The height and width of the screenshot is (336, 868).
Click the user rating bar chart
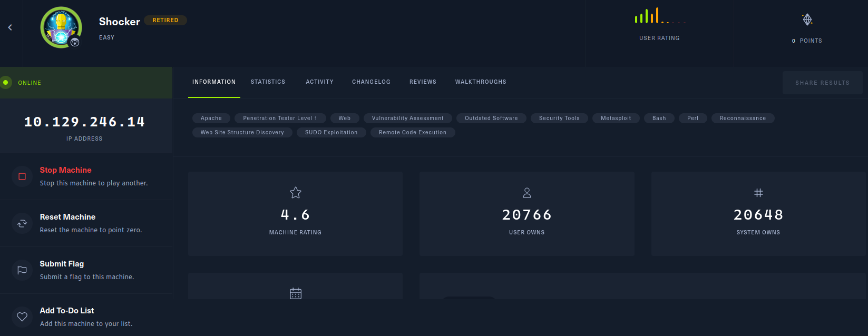[x=660, y=16]
